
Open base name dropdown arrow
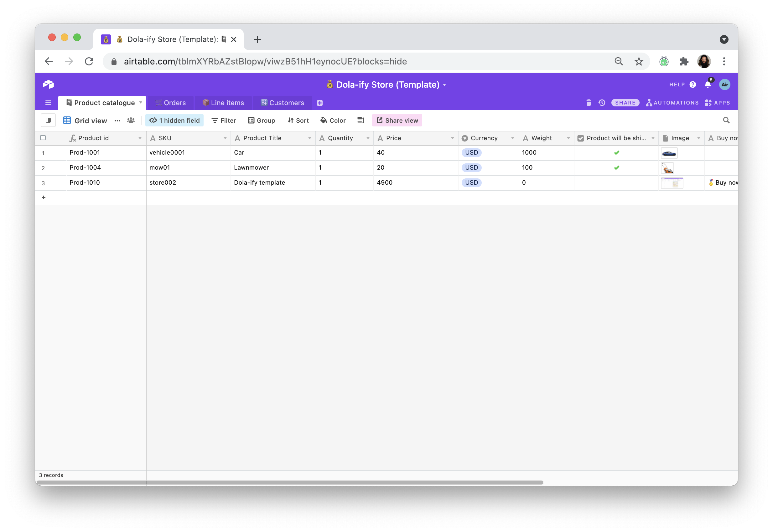click(444, 85)
